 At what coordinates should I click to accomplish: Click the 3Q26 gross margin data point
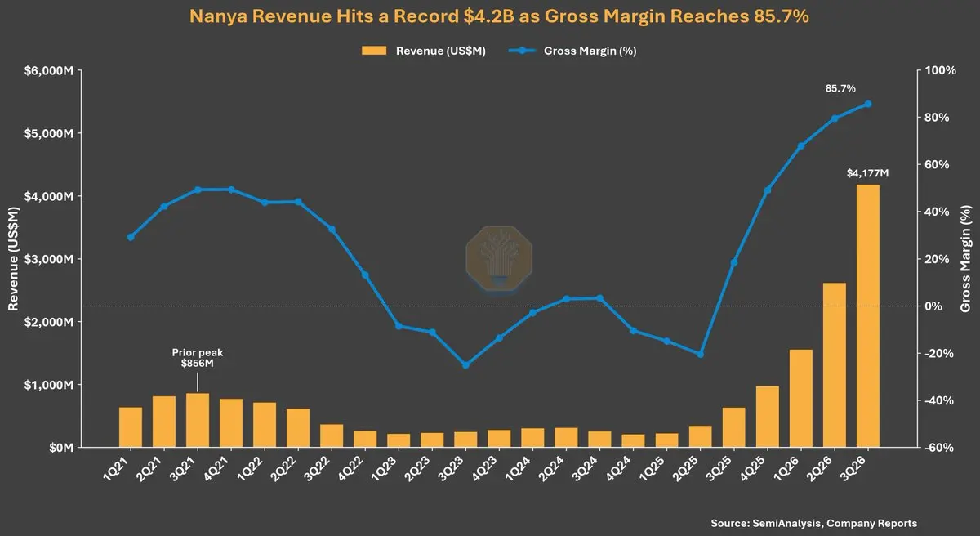867,104
